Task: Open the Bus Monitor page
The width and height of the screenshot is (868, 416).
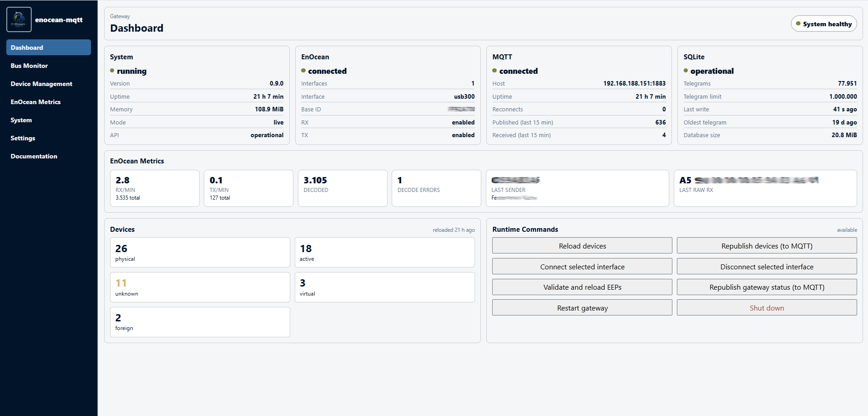Action: tap(48, 66)
